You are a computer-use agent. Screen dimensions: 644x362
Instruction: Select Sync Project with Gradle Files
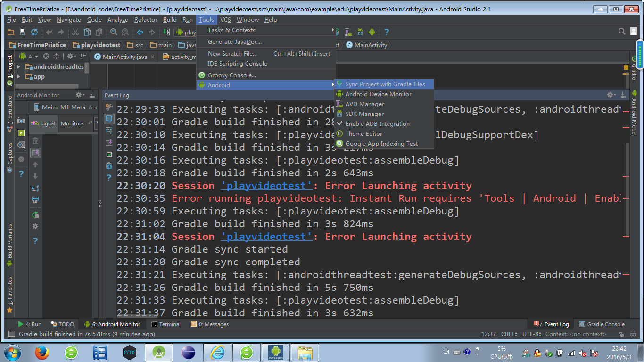click(384, 84)
